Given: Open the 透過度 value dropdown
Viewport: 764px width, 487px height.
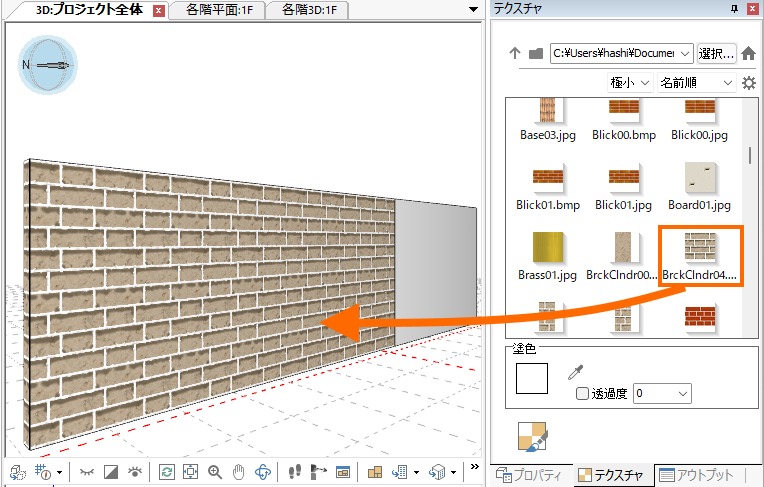Looking at the screenshot, I should tap(662, 393).
